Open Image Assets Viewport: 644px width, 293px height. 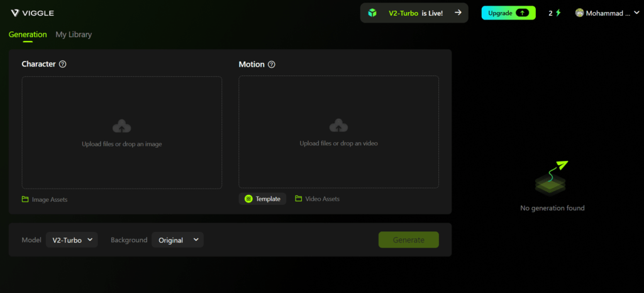click(45, 199)
